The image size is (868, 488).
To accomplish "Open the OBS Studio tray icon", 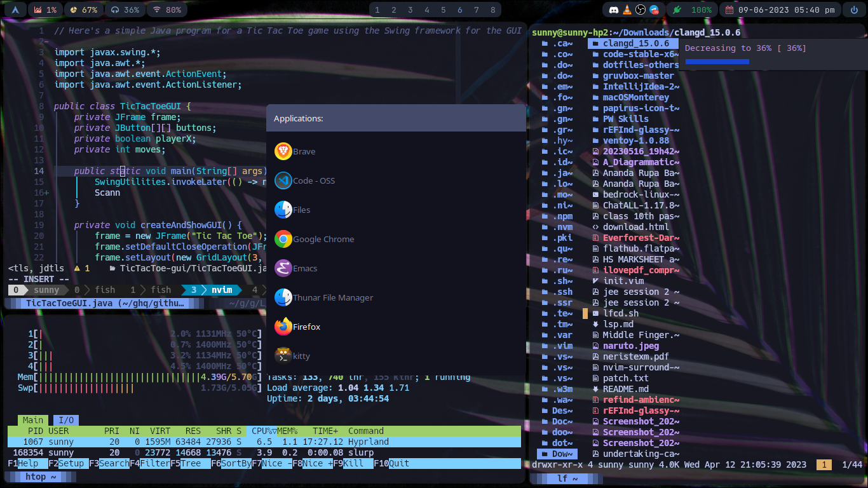I will tap(641, 10).
